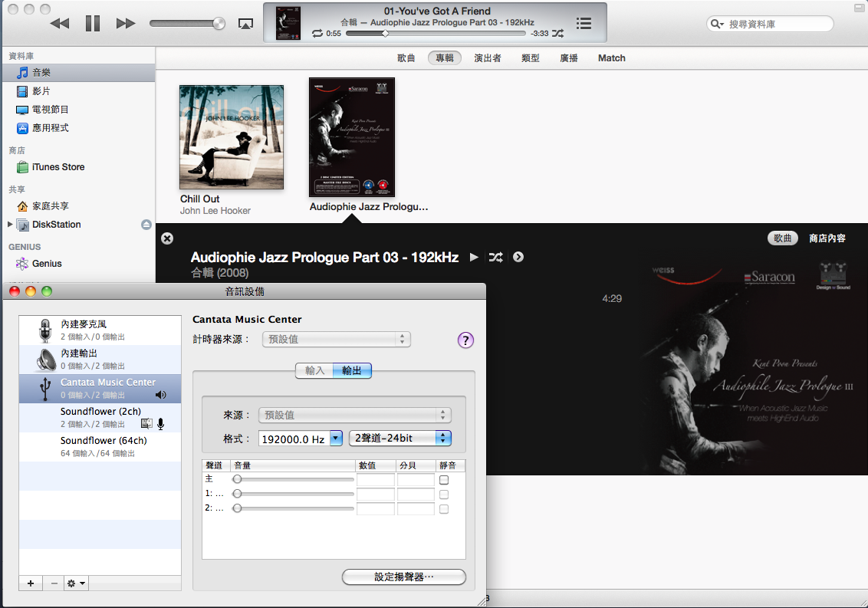
Task: Select 商店內容 in album view
Action: click(827, 238)
